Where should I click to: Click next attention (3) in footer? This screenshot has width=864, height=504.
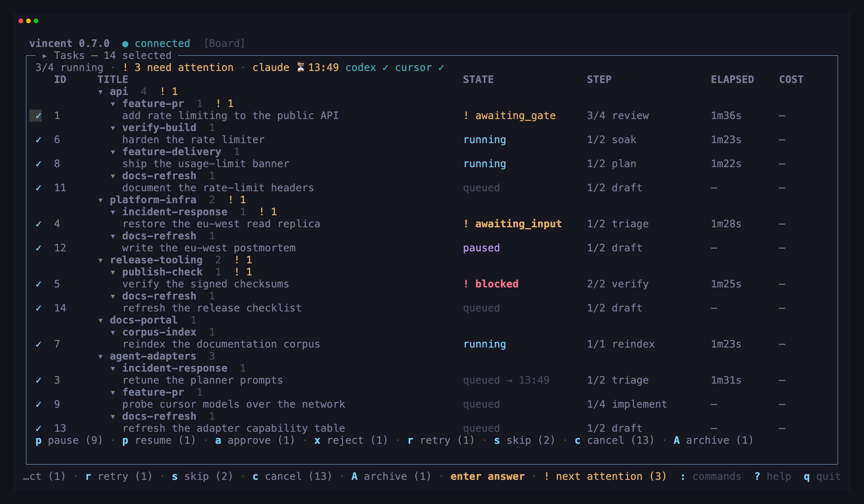[605, 476]
